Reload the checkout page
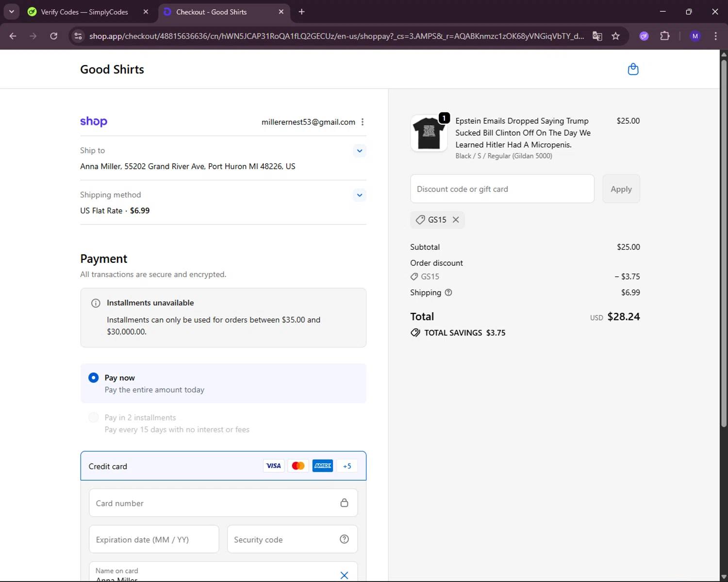Viewport: 728px width, 582px height. pyautogui.click(x=54, y=36)
